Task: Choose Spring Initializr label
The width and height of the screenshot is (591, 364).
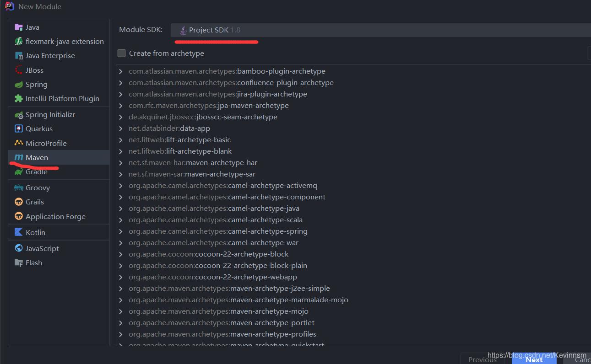Action: tap(50, 114)
